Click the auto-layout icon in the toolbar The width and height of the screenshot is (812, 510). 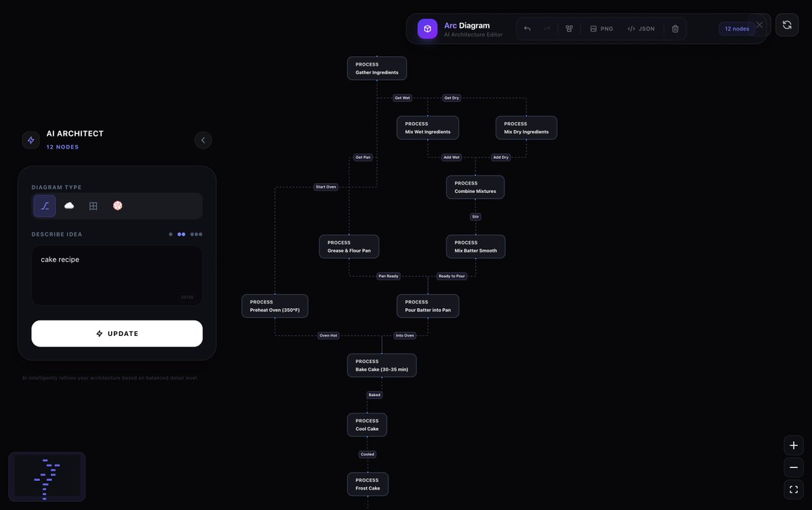click(569, 28)
